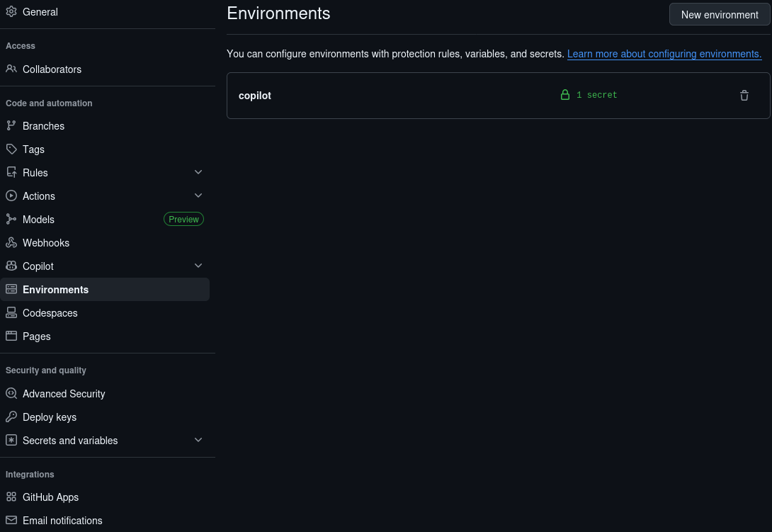Click the General gear icon
This screenshot has width=772, height=532.
pyautogui.click(x=11, y=12)
